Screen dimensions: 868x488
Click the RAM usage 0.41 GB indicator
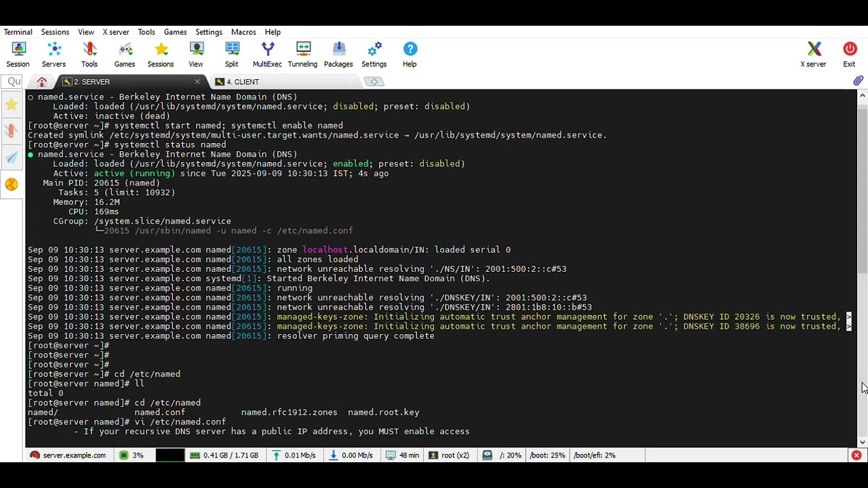(224, 455)
